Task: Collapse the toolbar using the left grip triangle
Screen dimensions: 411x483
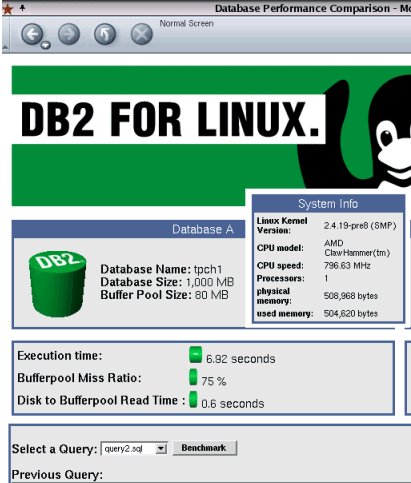Action: [x=5, y=47]
